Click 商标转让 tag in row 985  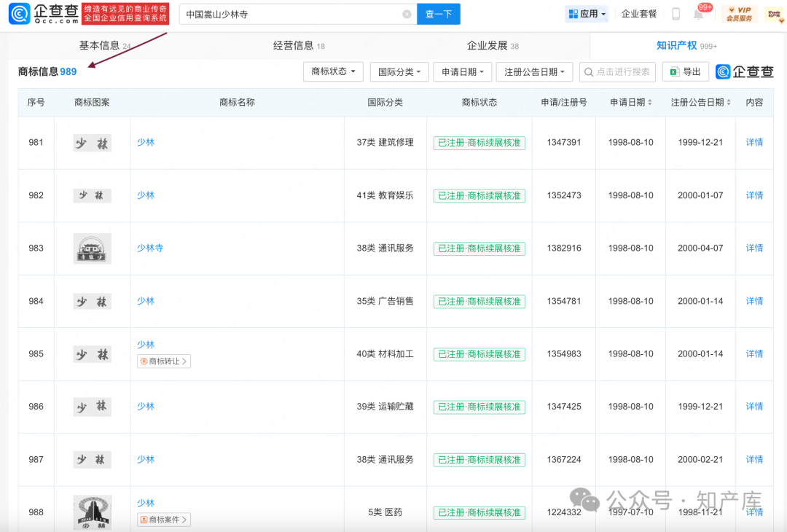pos(164,361)
